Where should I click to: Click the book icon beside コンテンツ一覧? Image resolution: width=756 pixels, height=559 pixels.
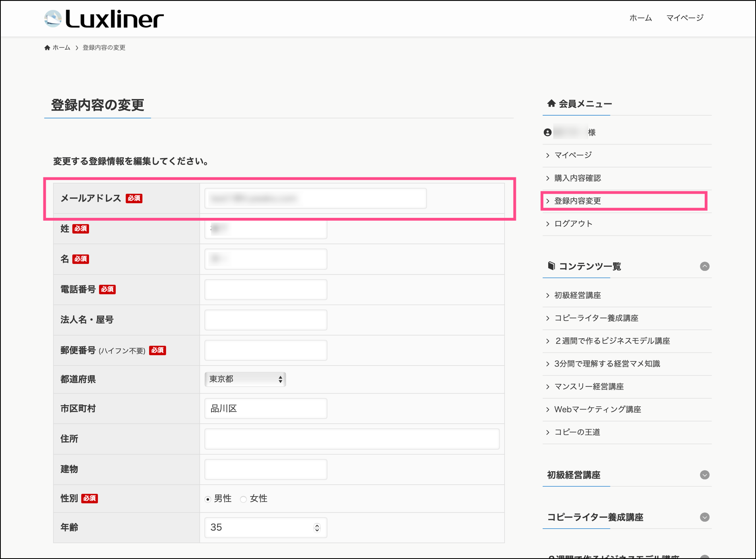tap(551, 266)
